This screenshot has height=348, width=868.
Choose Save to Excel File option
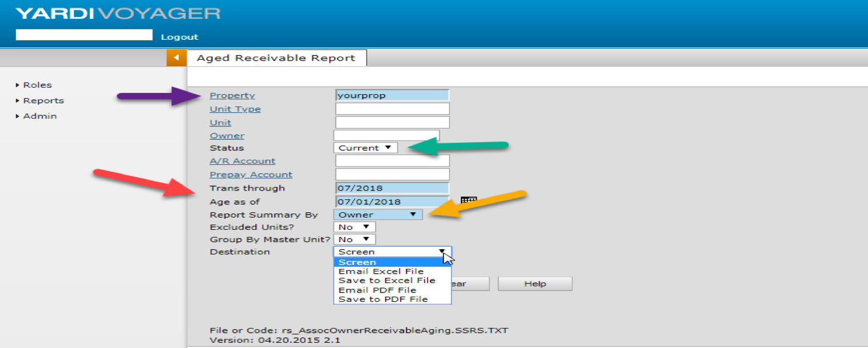[387, 281]
